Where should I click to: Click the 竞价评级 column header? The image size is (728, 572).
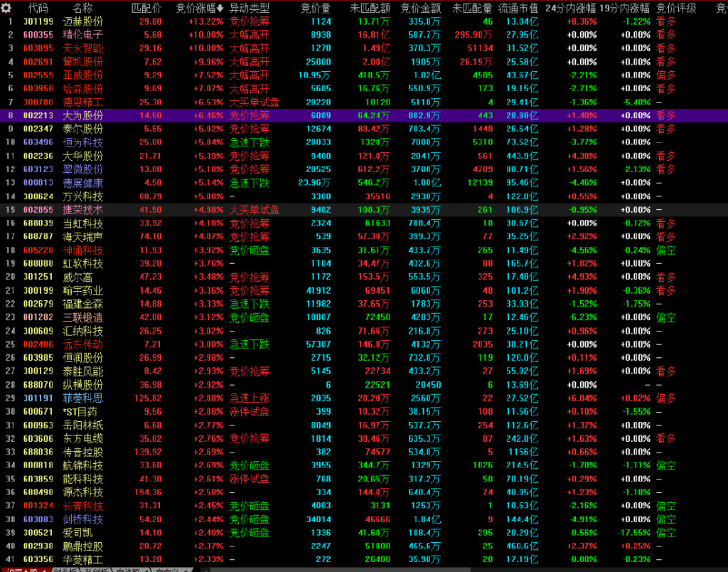(x=675, y=8)
